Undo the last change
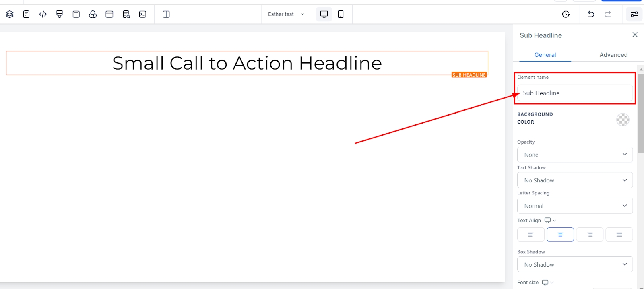The width and height of the screenshot is (644, 289). (x=591, y=14)
